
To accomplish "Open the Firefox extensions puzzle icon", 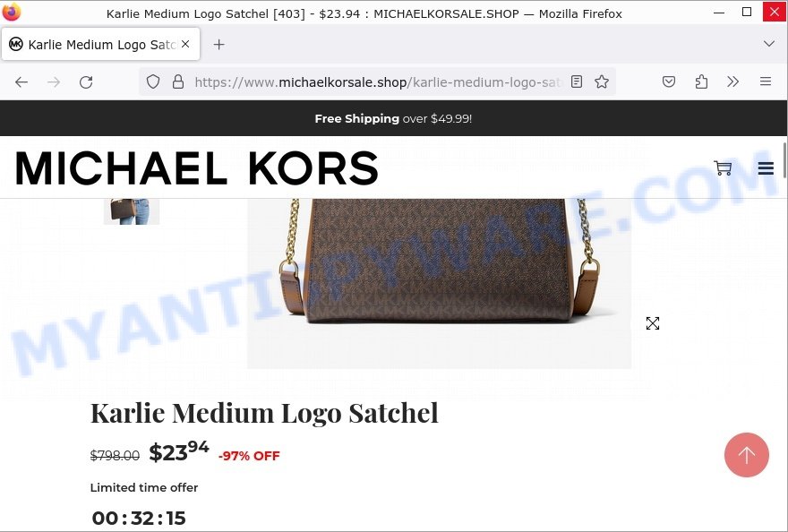I will click(701, 82).
